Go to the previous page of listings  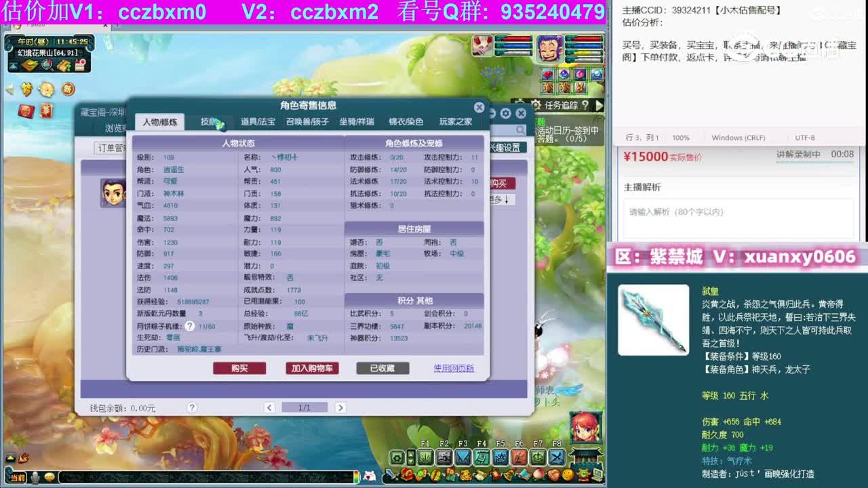269,407
